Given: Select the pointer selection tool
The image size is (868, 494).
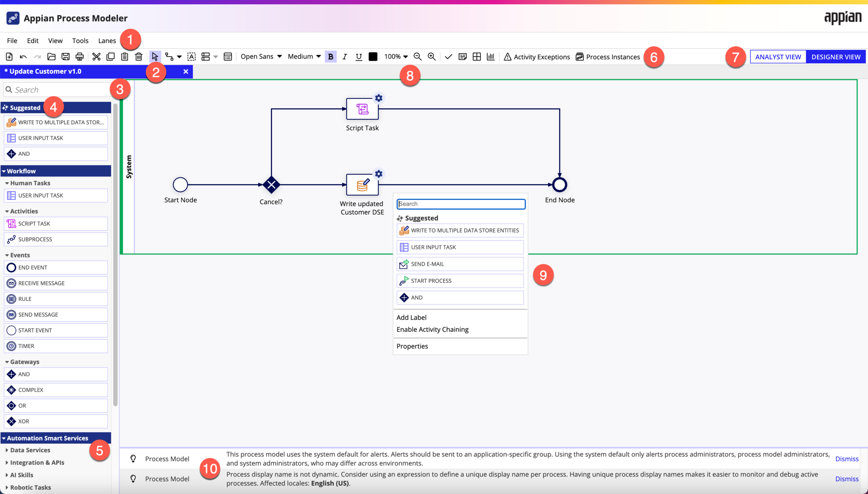Looking at the screenshot, I should click(x=155, y=56).
